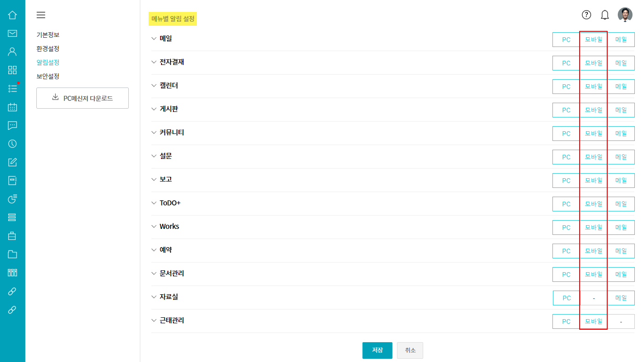The height and width of the screenshot is (362, 644).
Task: Toggle 모바일 notification for 전자결재
Action: coord(593,63)
